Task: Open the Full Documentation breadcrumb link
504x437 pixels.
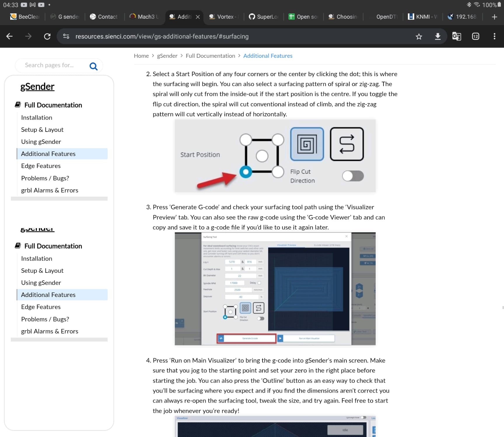Action: tap(210, 56)
